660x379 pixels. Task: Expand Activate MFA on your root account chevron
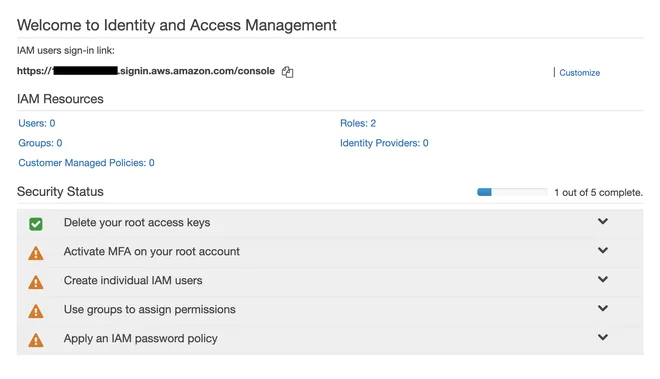pyautogui.click(x=603, y=250)
